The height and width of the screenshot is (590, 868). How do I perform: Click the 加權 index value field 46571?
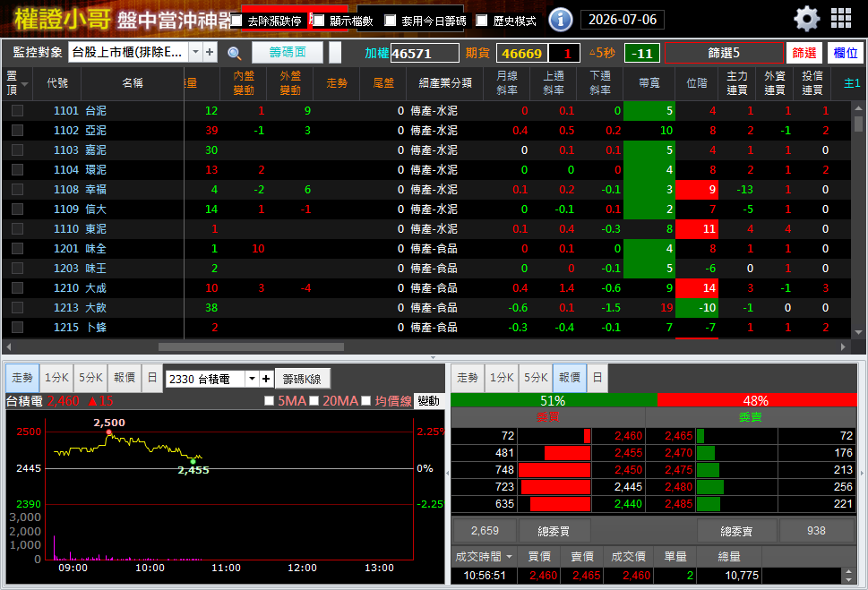[x=425, y=54]
